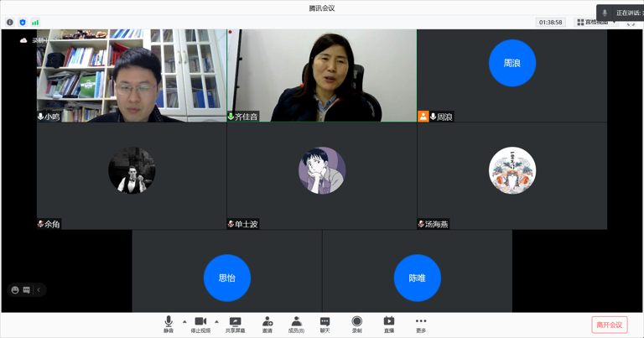Viewport: 644px width, 338px height.
Task: Click the network signal strength icon
Action: 35,23
